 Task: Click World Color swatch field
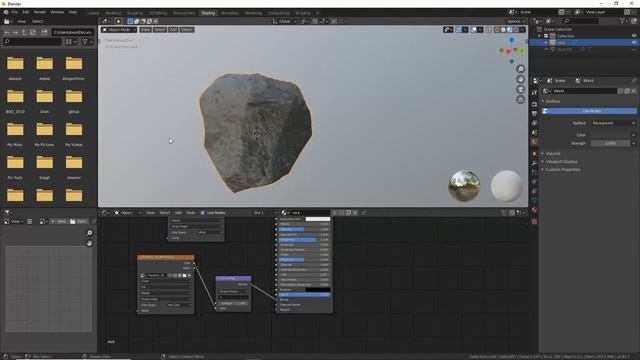click(611, 135)
